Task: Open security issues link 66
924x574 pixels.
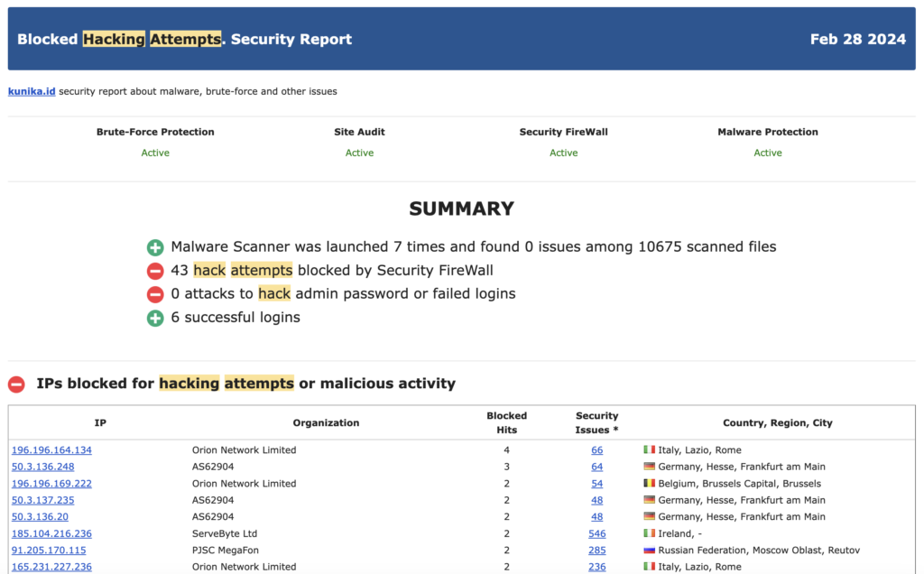Action: pyautogui.click(x=596, y=449)
